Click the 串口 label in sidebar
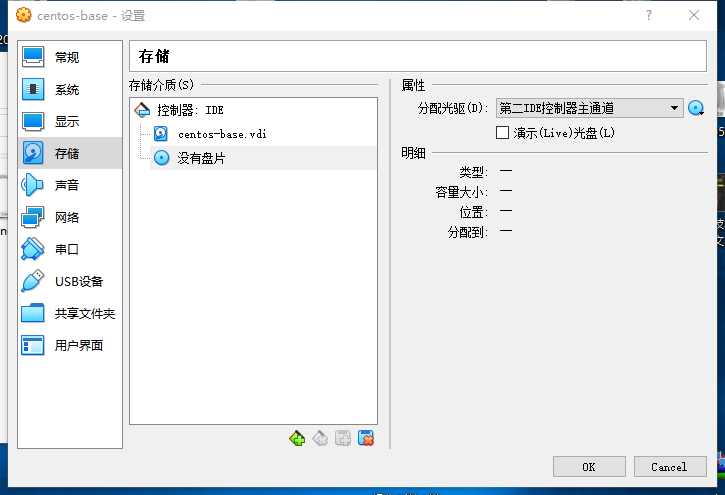725x495 pixels. click(67, 249)
